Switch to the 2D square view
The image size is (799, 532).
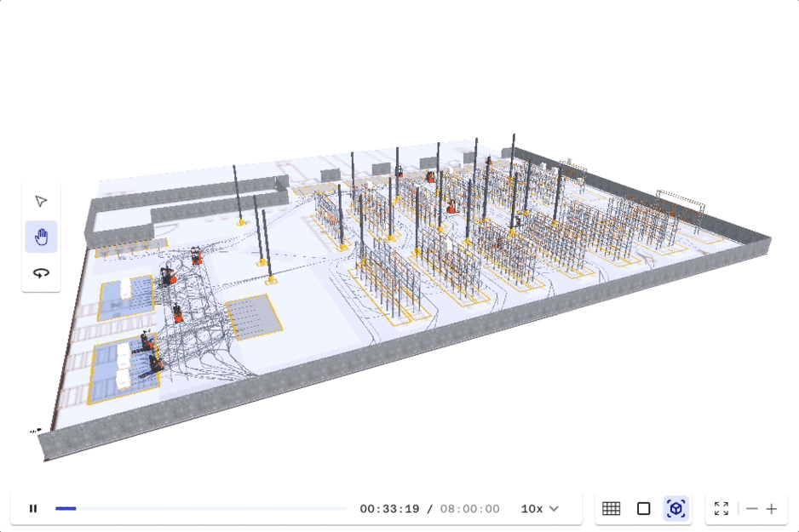[644, 508]
